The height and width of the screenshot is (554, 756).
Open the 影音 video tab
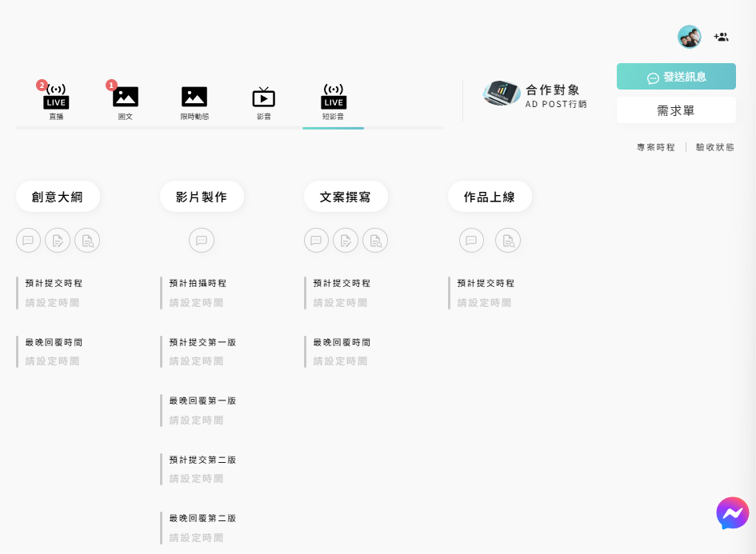point(264,102)
